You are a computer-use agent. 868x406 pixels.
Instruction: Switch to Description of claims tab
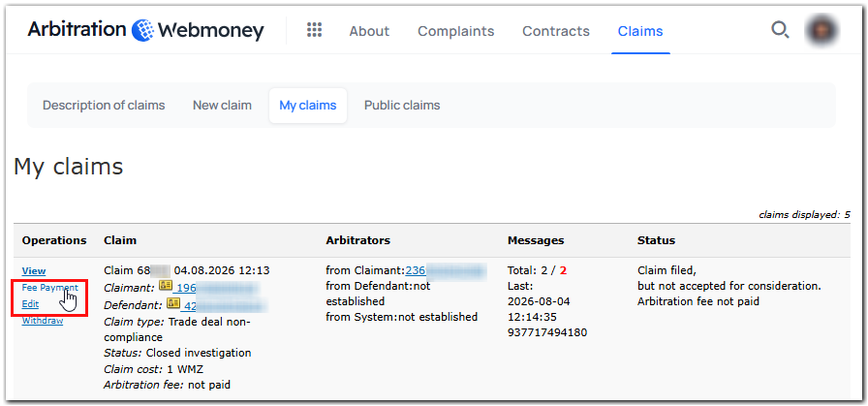point(104,106)
